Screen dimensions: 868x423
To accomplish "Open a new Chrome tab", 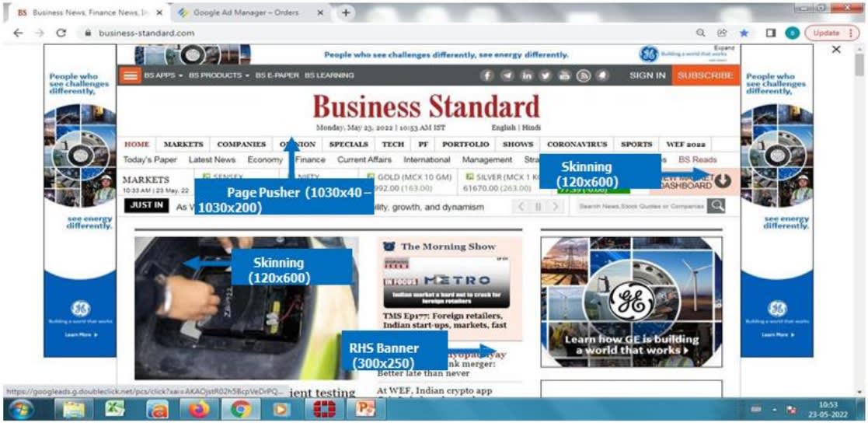I will [346, 12].
